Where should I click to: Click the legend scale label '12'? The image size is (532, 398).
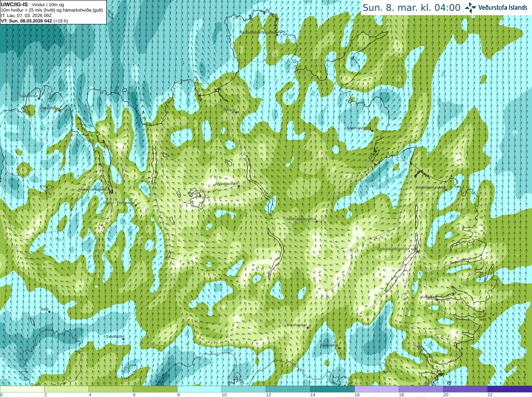click(x=268, y=395)
